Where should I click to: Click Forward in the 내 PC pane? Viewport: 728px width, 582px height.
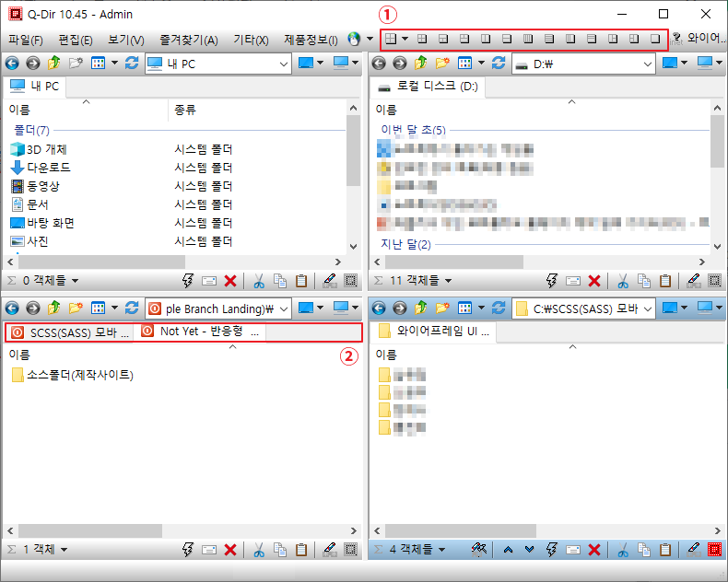33,63
